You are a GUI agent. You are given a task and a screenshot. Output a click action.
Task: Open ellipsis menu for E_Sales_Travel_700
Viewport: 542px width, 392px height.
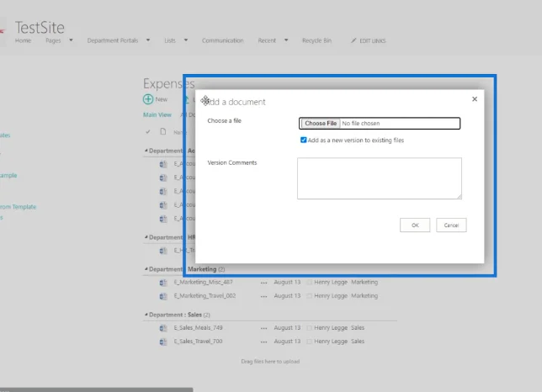(263, 342)
